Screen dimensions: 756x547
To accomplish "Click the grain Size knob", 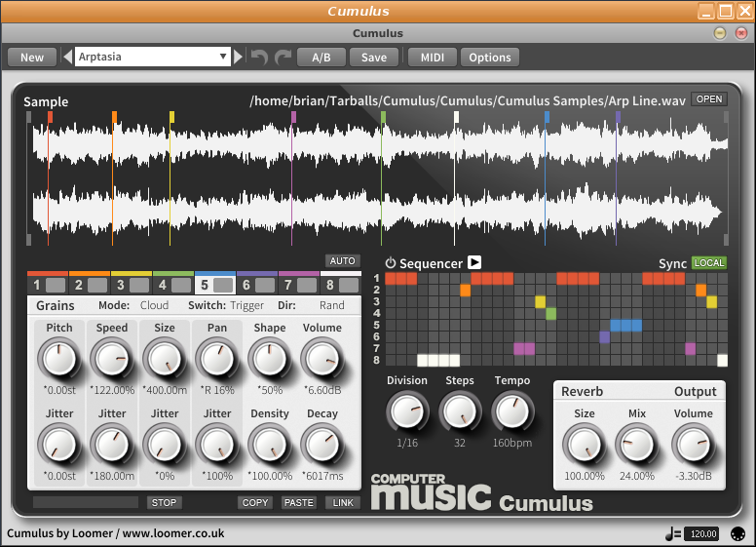I will click(x=165, y=359).
